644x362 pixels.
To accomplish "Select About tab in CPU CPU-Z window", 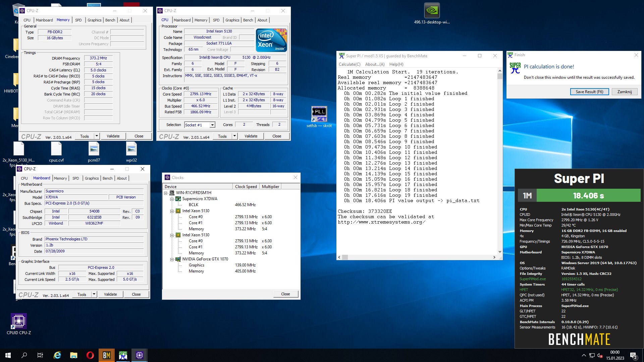I will coord(262,20).
